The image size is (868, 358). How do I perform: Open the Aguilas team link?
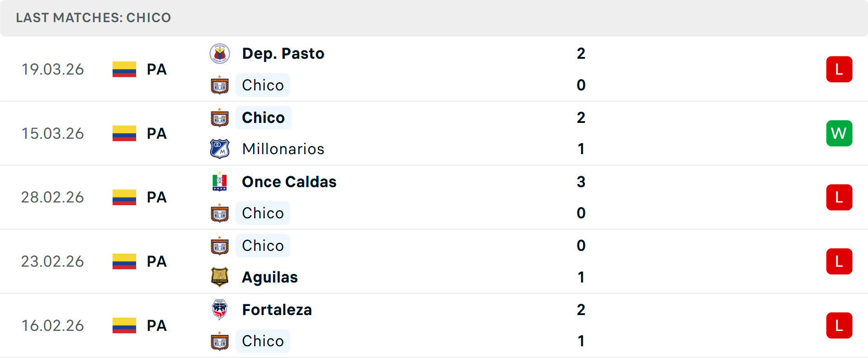point(270,277)
